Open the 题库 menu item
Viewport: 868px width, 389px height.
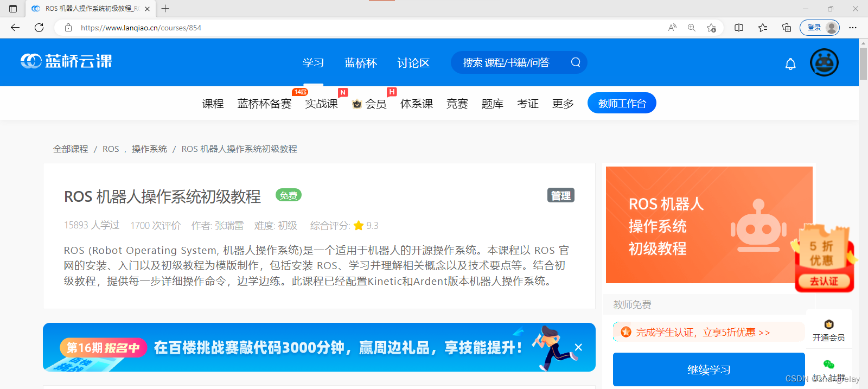point(493,104)
